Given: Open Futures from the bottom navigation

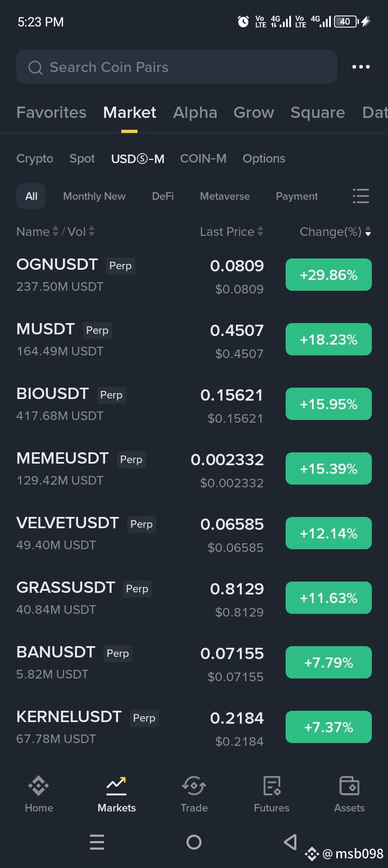Looking at the screenshot, I should point(272,794).
